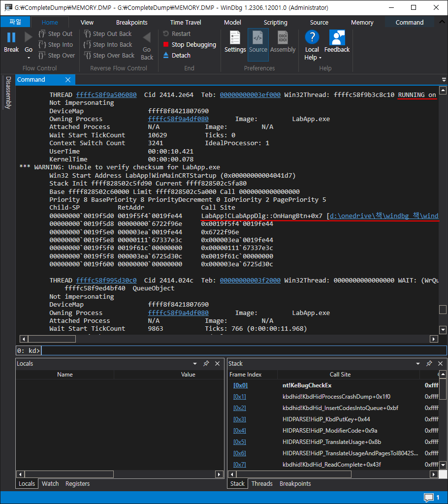The width and height of the screenshot is (448, 504).
Task: Click the Stack panel horizontal scrollbar
Action: pos(294,474)
